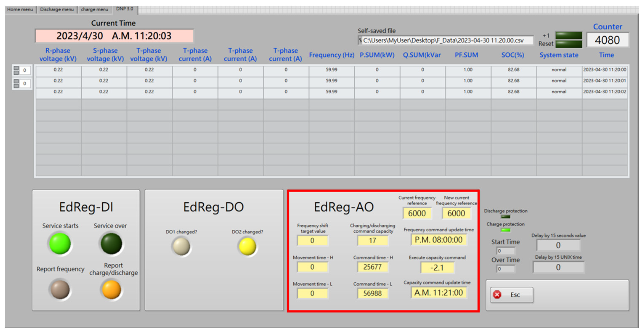Click Capacity command update time field

pos(439,293)
